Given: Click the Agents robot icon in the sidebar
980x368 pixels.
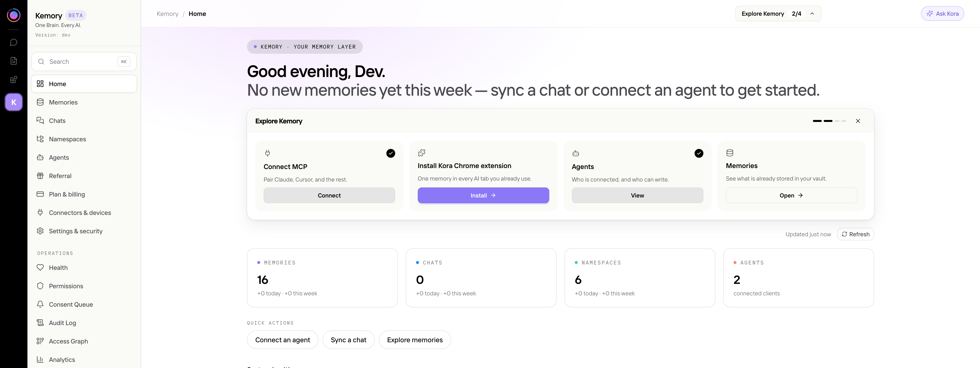Looking at the screenshot, I should click(40, 157).
